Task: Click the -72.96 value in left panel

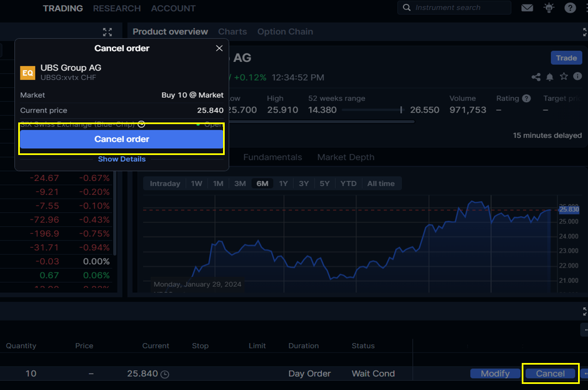Action: (44, 220)
